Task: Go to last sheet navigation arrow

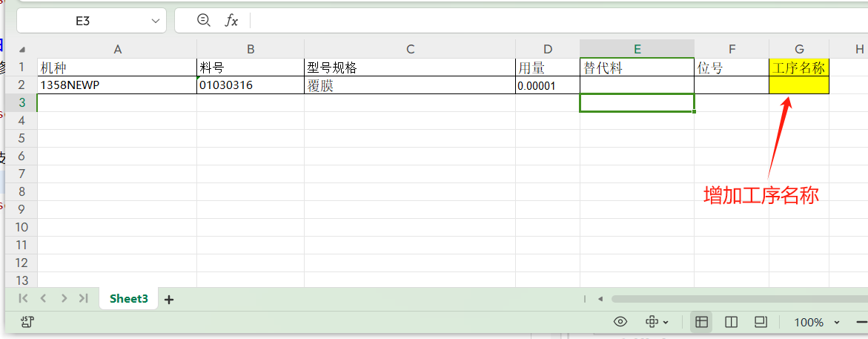Action: (84, 298)
